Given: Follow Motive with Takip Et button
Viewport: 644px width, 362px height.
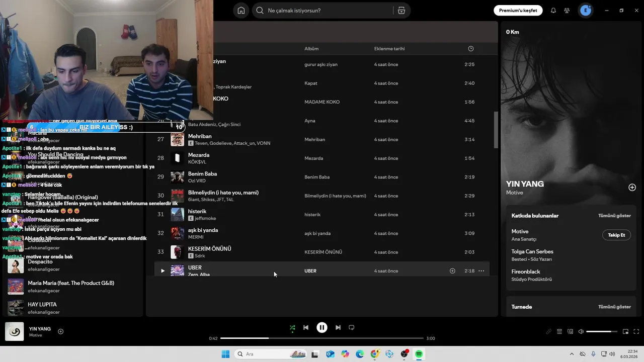Looking at the screenshot, I should coord(616,235).
